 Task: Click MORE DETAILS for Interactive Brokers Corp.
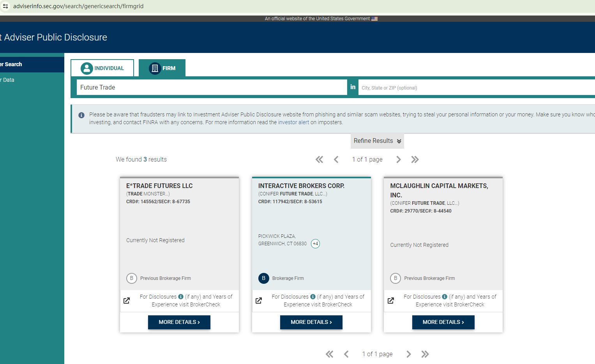(311, 322)
